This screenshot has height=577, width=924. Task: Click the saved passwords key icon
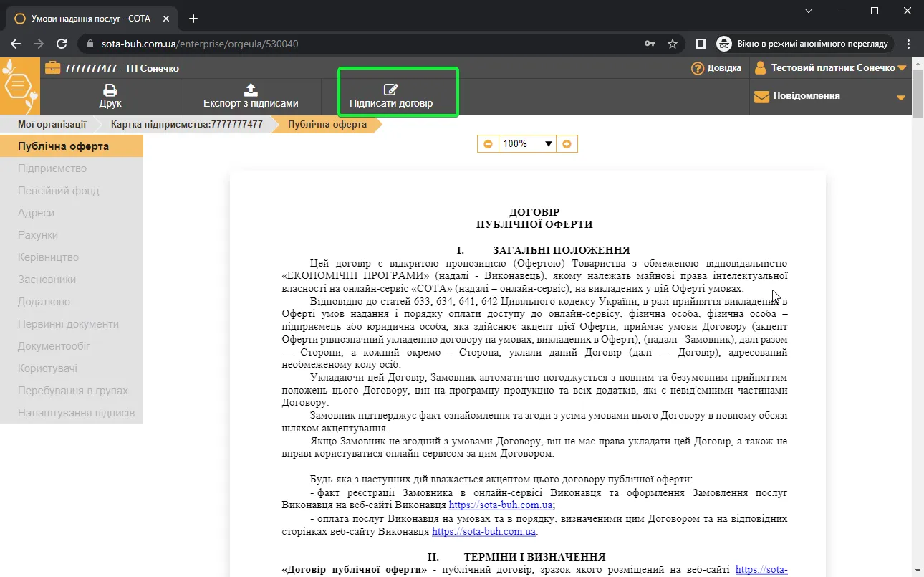(650, 44)
